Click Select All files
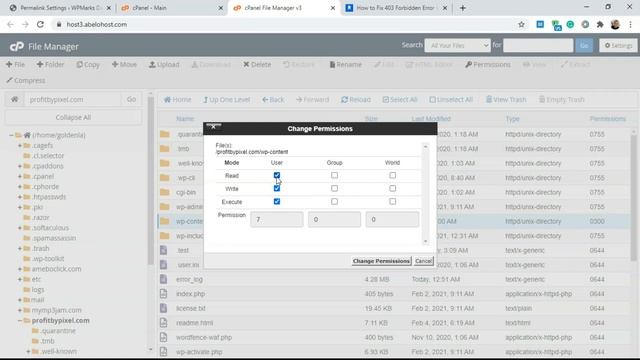 400,100
